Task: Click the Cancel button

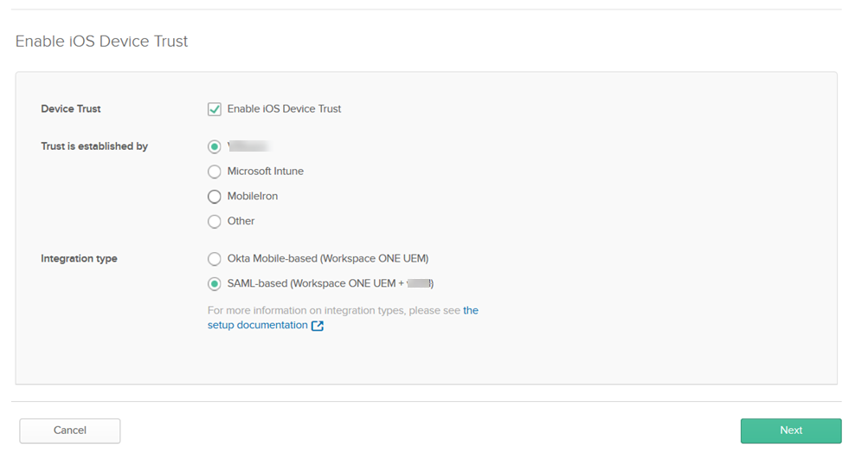Action: pos(70,431)
